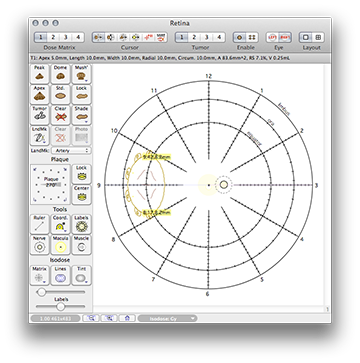Switch to four-pane Layout
Viewport: 360px width, 363px height.
coord(318,37)
